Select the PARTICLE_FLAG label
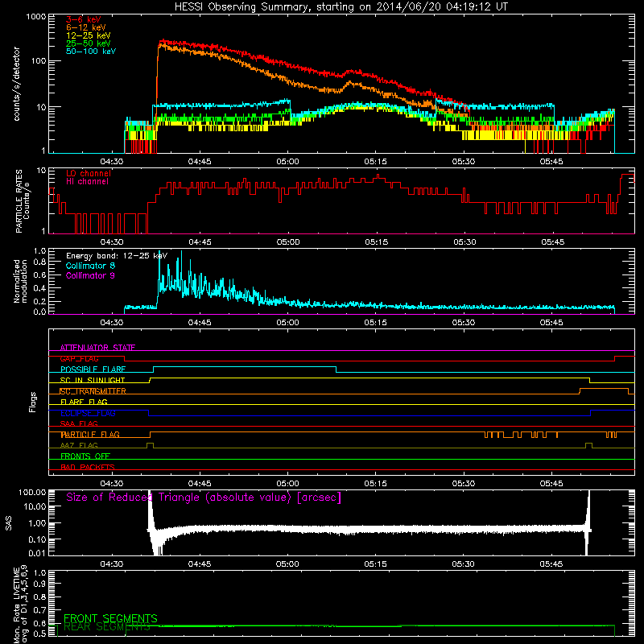The height and width of the screenshot is (644, 644). point(90,435)
